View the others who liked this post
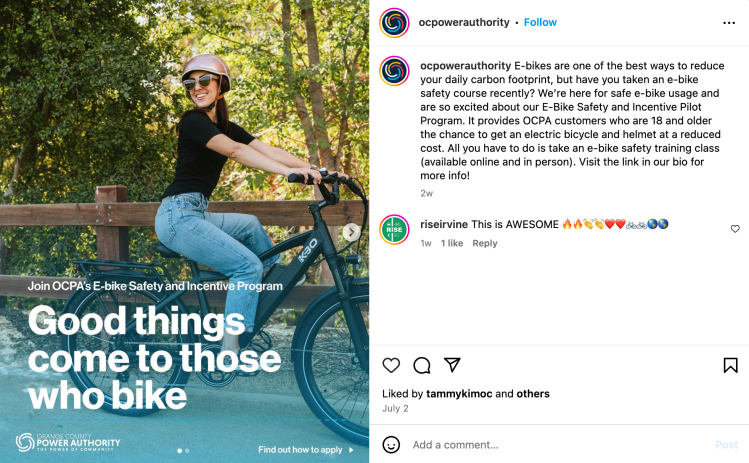 (x=533, y=394)
